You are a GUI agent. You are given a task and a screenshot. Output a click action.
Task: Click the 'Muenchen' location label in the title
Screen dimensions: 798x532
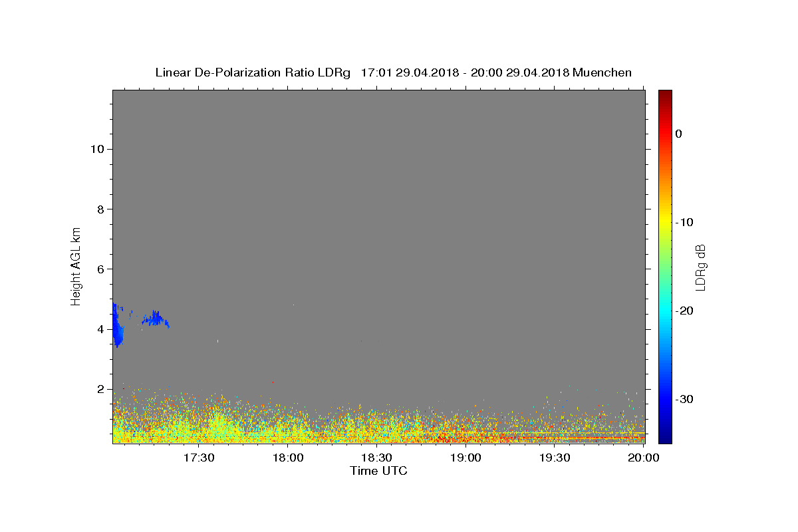pos(602,72)
